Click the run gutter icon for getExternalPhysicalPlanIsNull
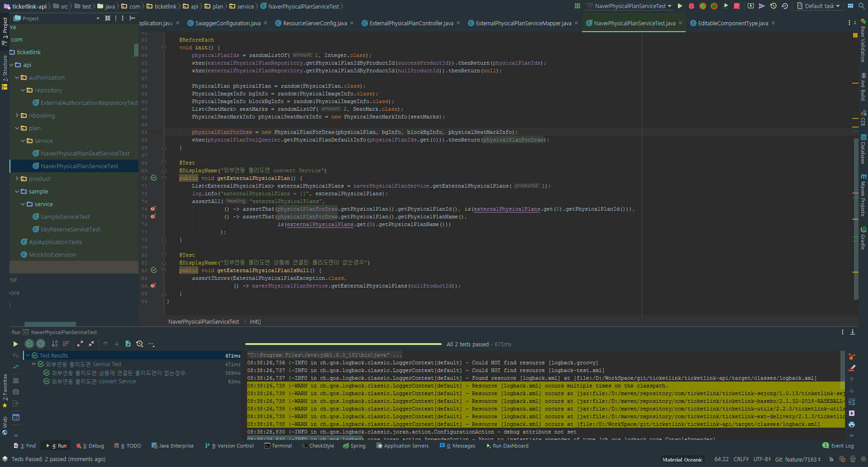The height and width of the screenshot is (467, 868). 154,270
